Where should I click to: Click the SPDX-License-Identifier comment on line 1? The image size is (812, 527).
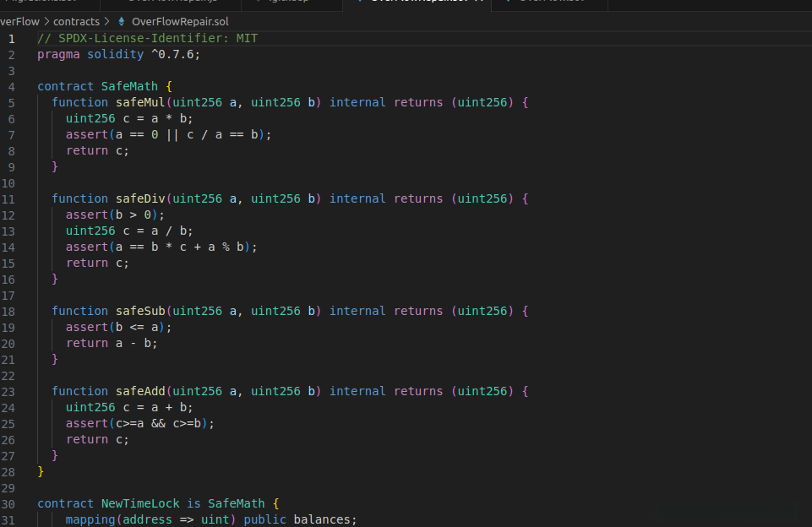(x=148, y=38)
